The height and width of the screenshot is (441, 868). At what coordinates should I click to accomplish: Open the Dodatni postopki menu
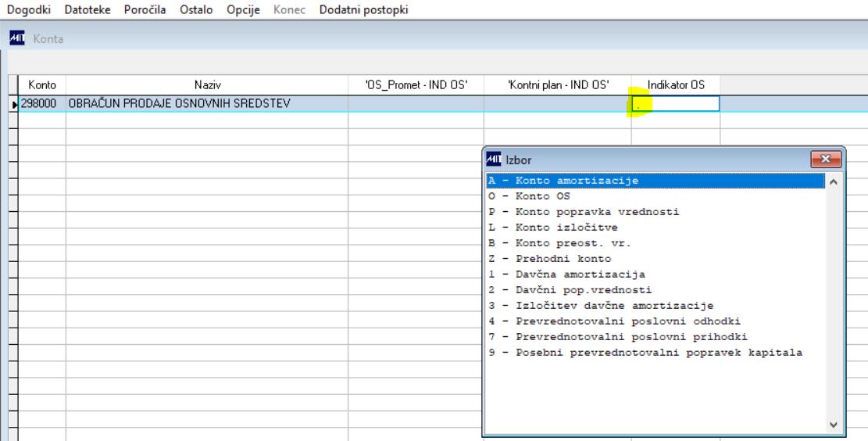click(x=364, y=9)
